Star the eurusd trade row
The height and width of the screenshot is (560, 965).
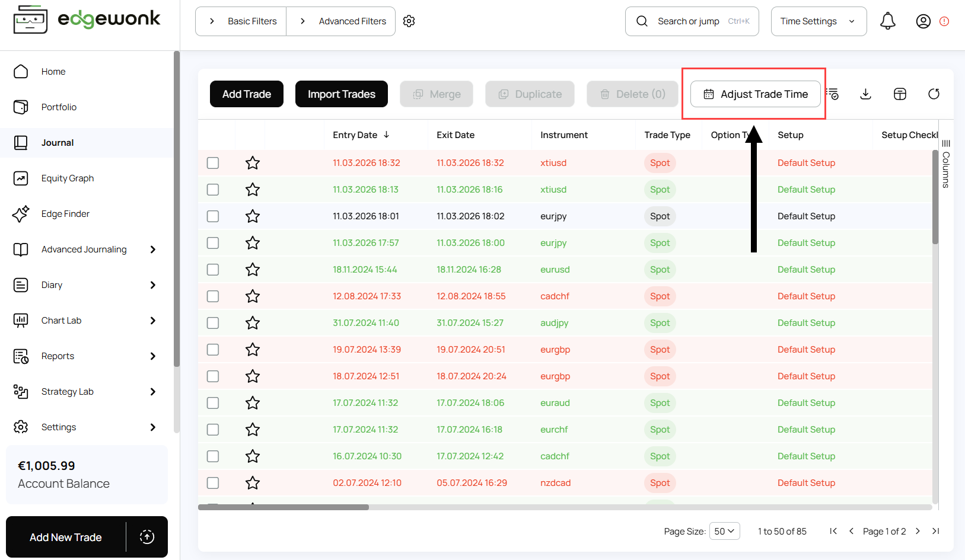point(252,269)
